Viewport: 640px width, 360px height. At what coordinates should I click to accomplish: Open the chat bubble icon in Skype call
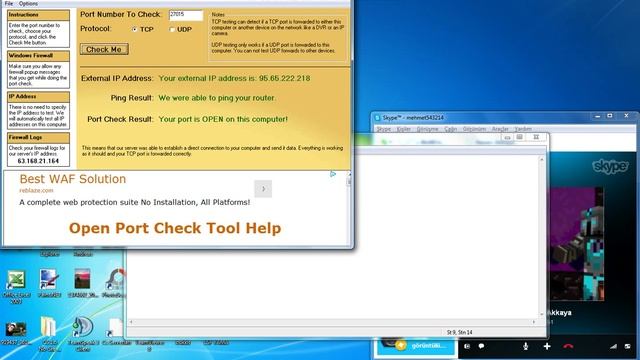pyautogui.click(x=482, y=346)
